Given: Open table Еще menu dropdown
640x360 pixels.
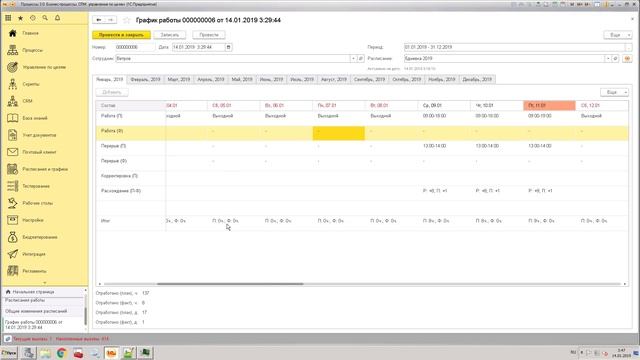Looking at the screenshot, I should [x=614, y=93].
